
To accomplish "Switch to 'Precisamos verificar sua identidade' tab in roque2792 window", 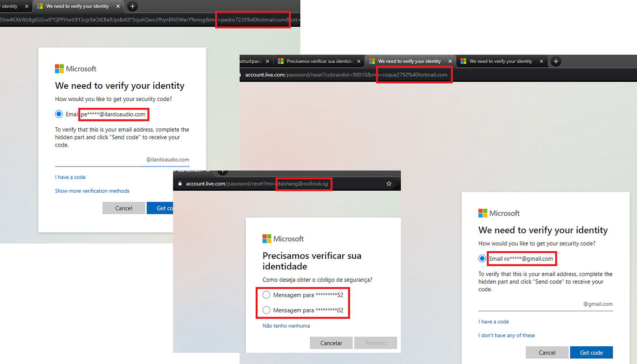I will 319,61.
